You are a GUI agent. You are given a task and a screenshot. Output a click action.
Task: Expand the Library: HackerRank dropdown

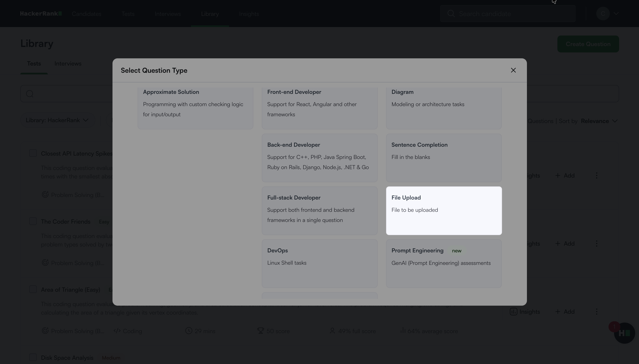click(x=58, y=120)
